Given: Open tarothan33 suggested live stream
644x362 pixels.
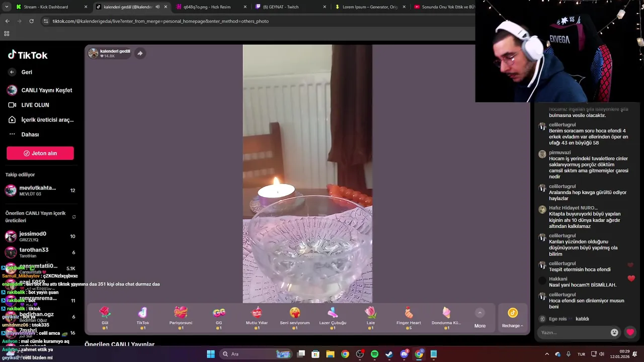Looking at the screenshot, I should point(40,252).
